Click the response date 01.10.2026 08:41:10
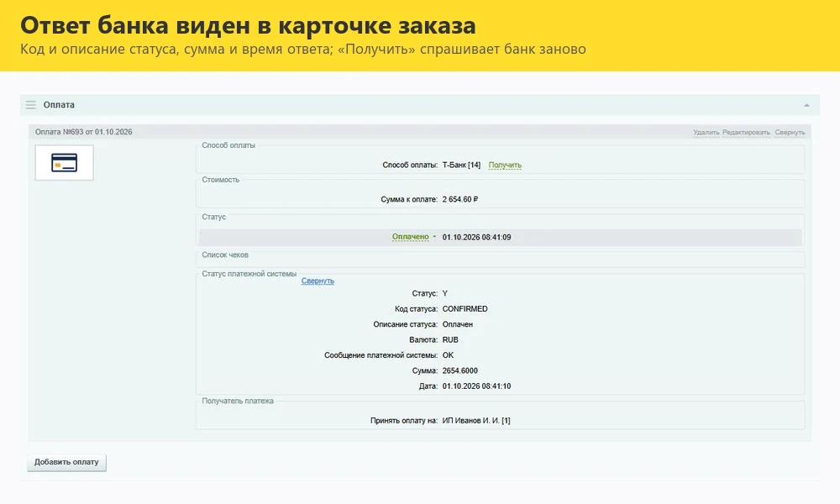 [476, 386]
